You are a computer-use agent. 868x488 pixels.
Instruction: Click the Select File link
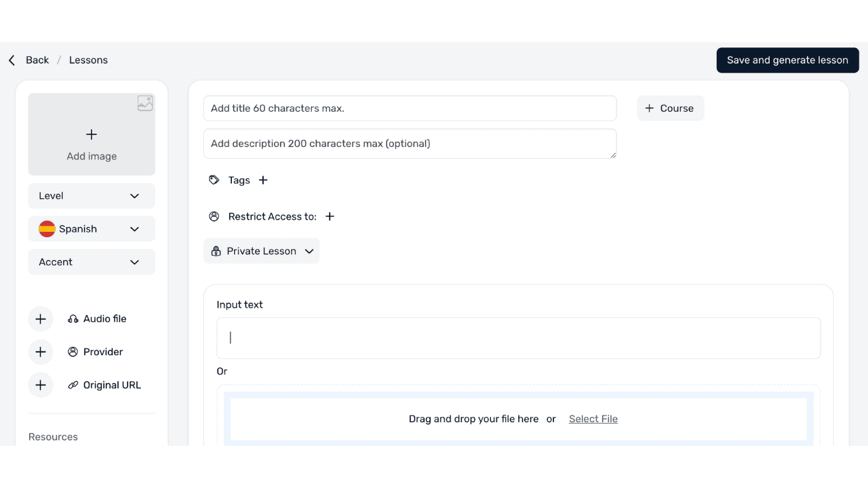593,419
